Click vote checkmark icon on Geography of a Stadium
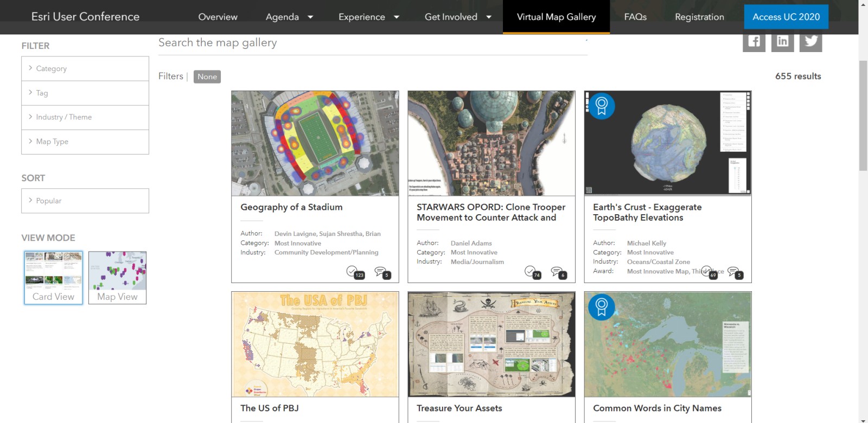 (x=352, y=271)
